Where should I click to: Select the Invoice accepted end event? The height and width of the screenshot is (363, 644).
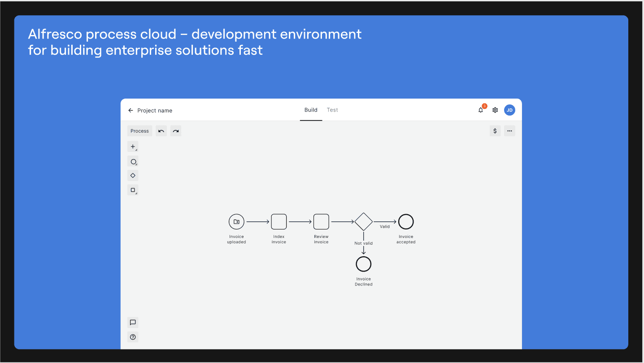pyautogui.click(x=406, y=221)
